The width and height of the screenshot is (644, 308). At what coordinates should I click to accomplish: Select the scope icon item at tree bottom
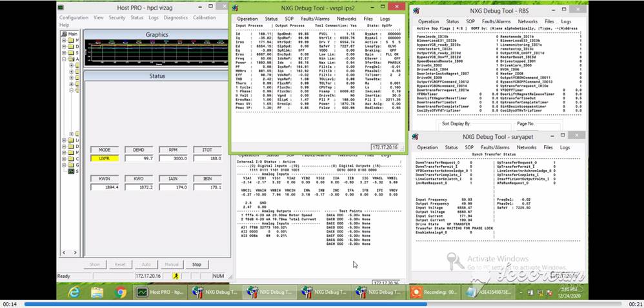point(72,171)
